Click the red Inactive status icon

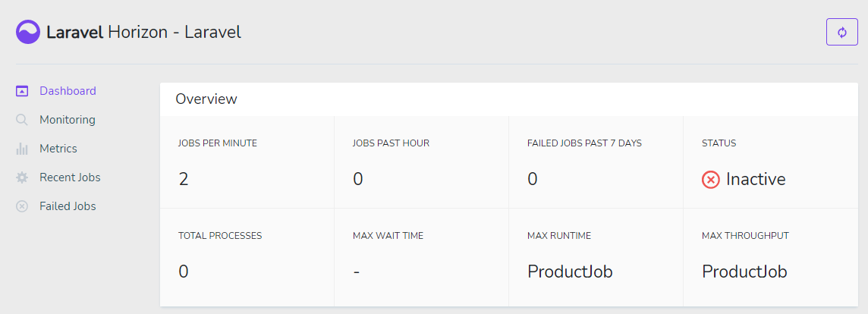711,180
